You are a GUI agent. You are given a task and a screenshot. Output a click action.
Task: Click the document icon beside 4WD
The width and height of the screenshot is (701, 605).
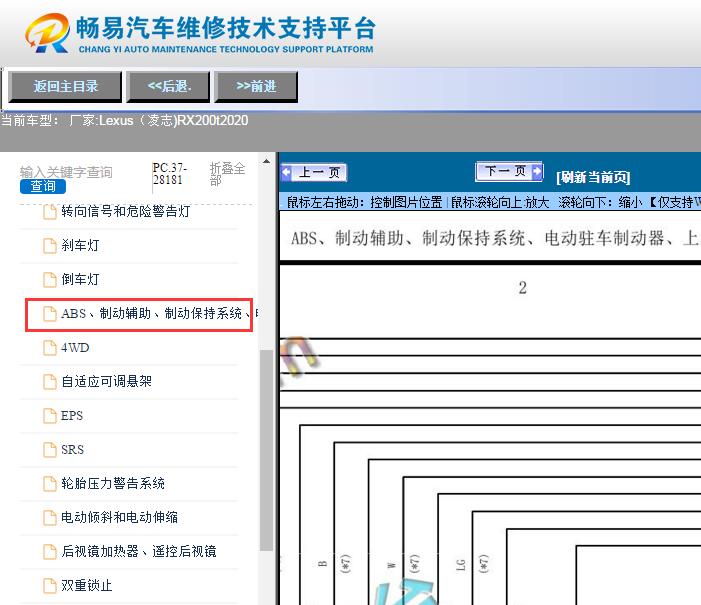click(50, 348)
